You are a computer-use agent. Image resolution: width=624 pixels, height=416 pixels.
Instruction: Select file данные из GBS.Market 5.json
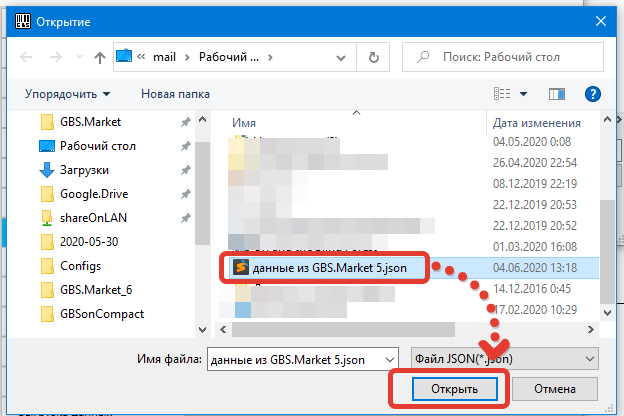coord(329,267)
